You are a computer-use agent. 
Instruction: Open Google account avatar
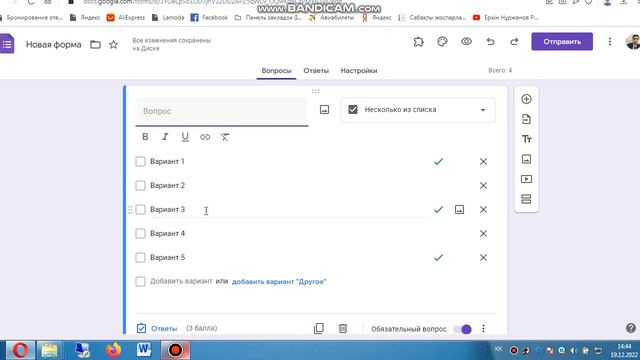[x=633, y=41]
